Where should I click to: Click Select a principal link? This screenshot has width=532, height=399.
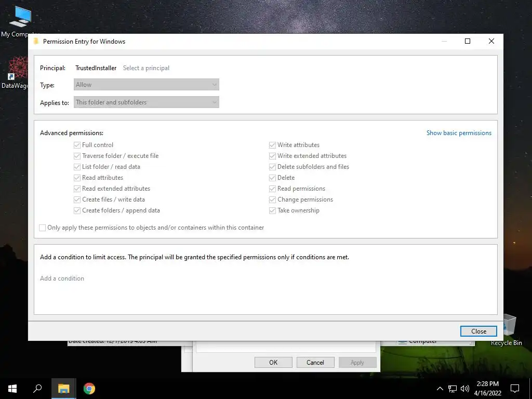146,68
